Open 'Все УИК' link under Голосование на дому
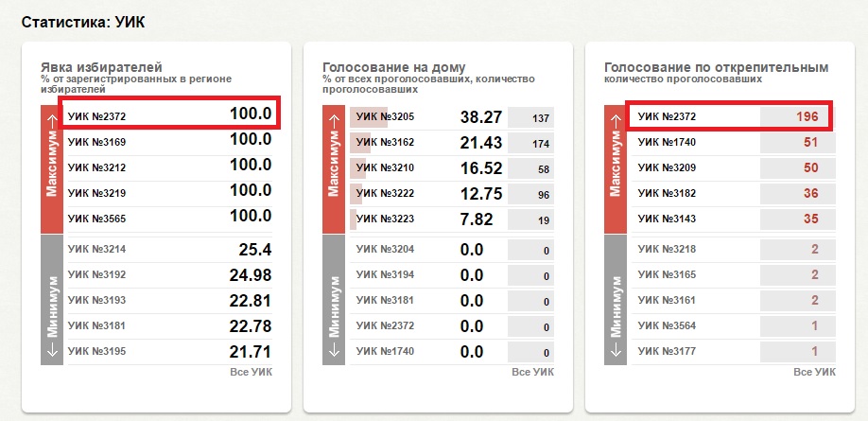868x421 pixels. pyautogui.click(x=533, y=372)
